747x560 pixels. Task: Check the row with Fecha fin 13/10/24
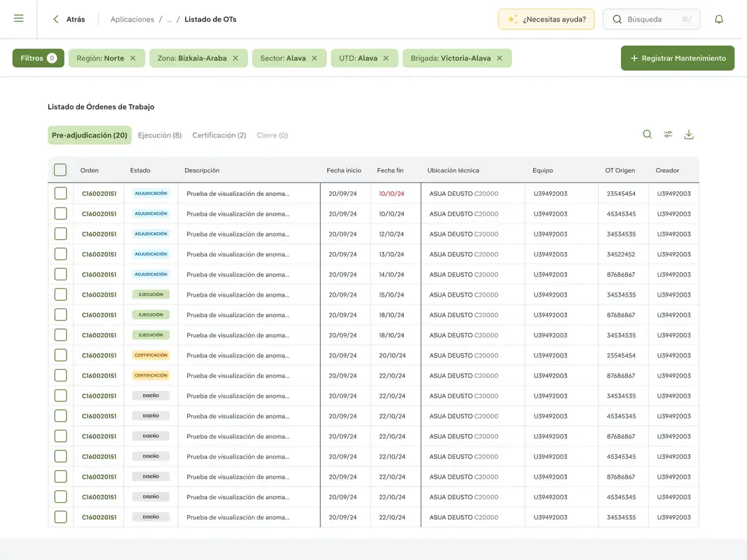click(x=61, y=254)
